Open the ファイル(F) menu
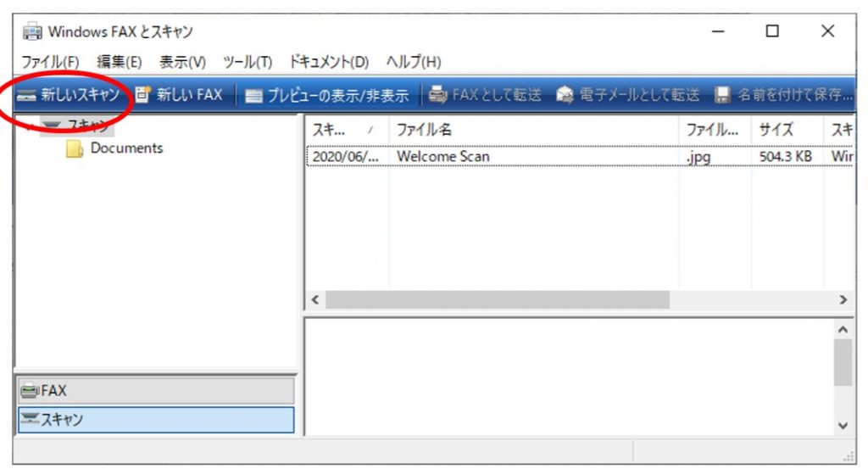 [50, 61]
